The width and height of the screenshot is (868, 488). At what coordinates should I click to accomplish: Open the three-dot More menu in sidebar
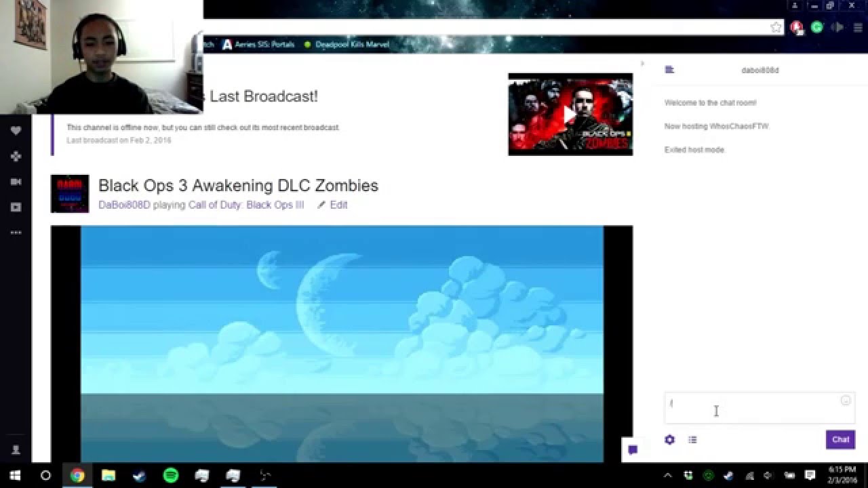pyautogui.click(x=16, y=232)
